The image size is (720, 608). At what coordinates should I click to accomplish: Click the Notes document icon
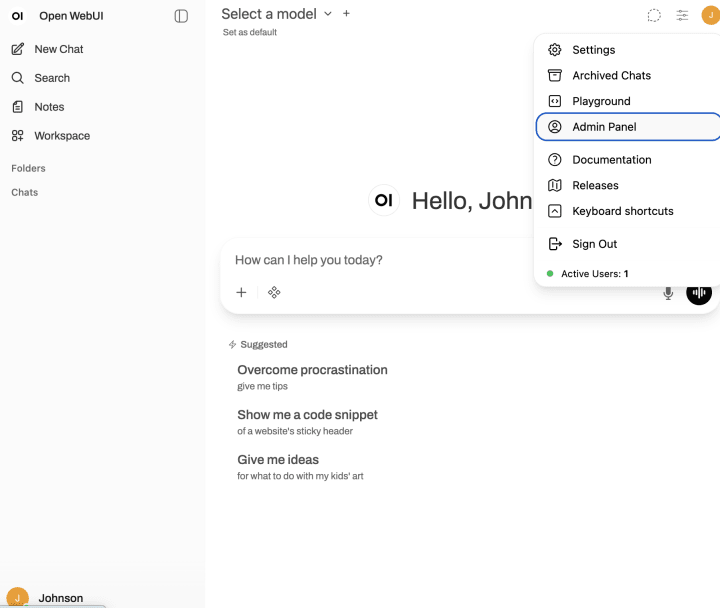[x=17, y=107]
